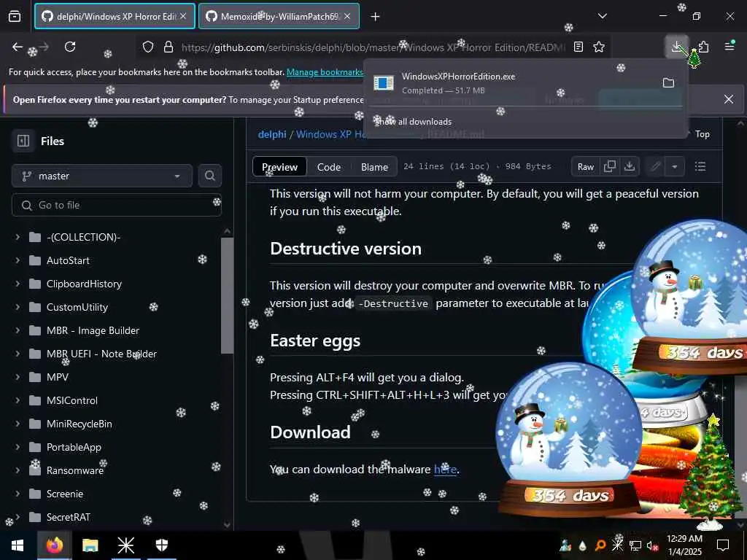Image resolution: width=747 pixels, height=560 pixels.
Task: Click the muted volume tray icon
Action: (x=652, y=545)
